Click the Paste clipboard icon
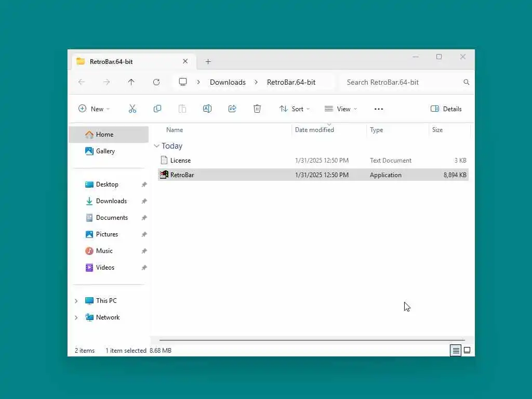The width and height of the screenshot is (532, 399). [182, 109]
